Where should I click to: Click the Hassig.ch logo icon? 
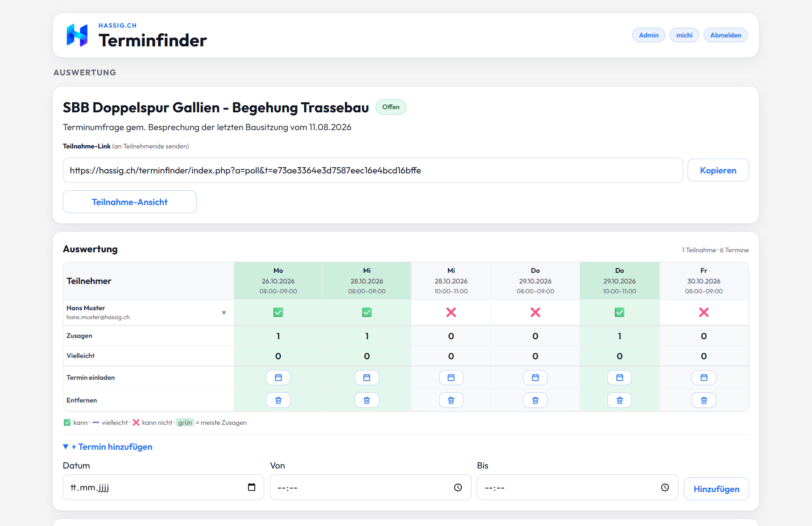77,35
